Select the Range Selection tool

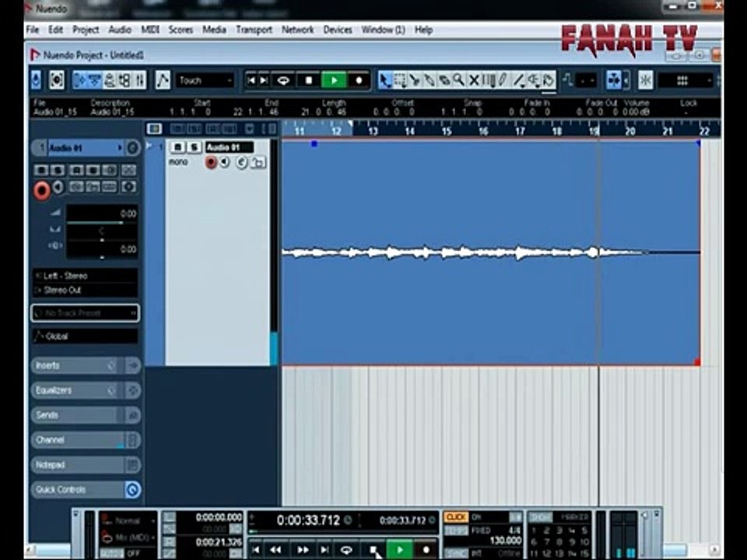(x=399, y=80)
